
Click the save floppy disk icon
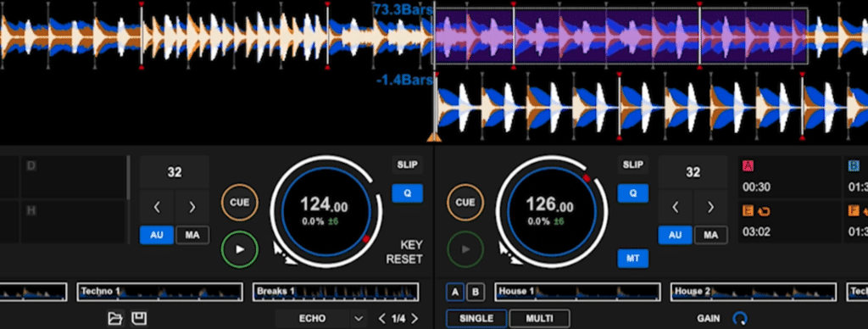click(x=138, y=318)
